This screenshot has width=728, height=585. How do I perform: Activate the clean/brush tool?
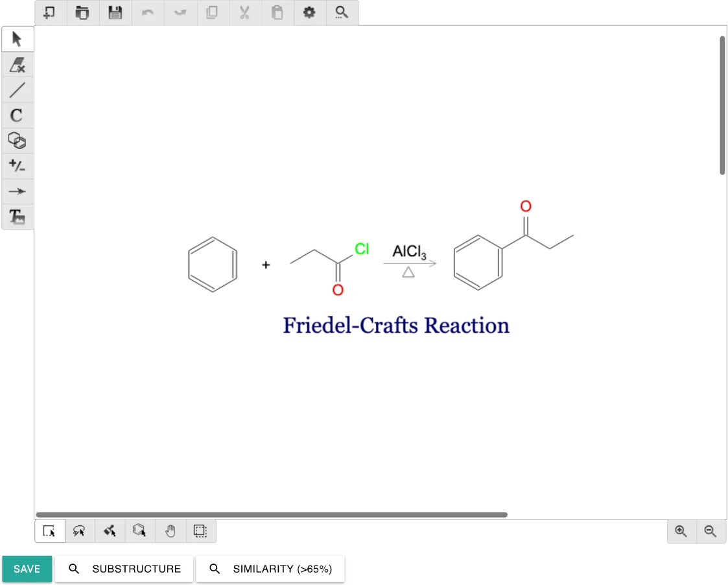pos(109,531)
